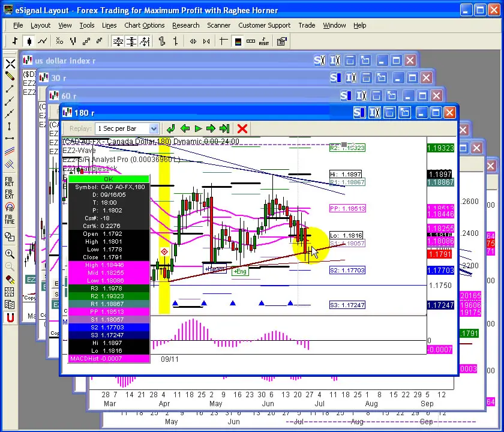Open the Chart Options menu
Viewport: 504px width, 432px height.
pos(145,25)
